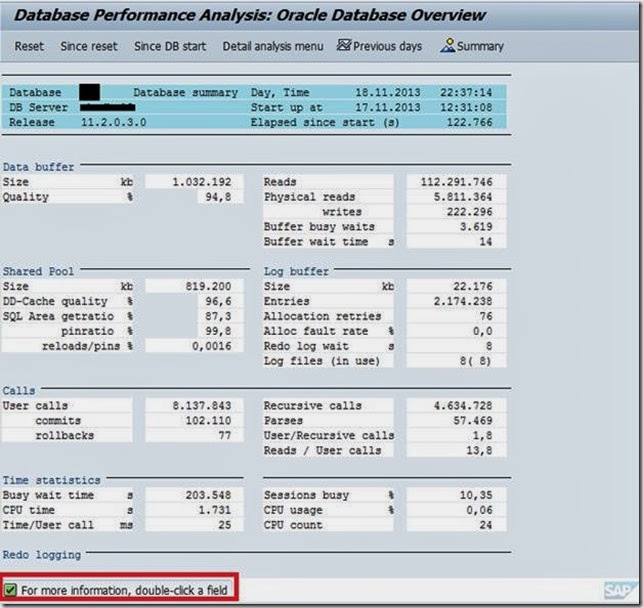Image resolution: width=643 pixels, height=608 pixels.
Task: Select CPU count value 24
Action: coord(456,525)
